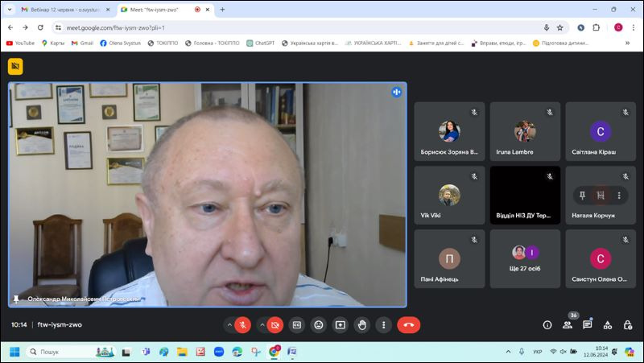644x363 pixels.
Task: Open YouTube bookmark
Action: point(20,43)
